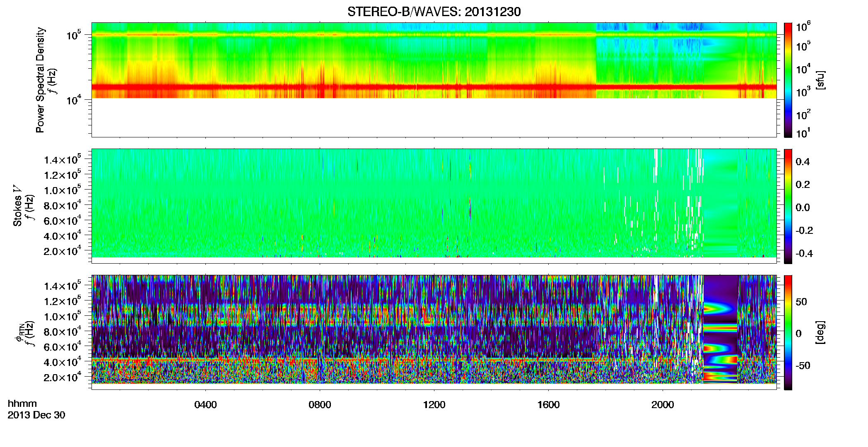Click the 4.0×10^4 tick on φ RTN axis
This screenshot has width=868, height=447.
63,362
